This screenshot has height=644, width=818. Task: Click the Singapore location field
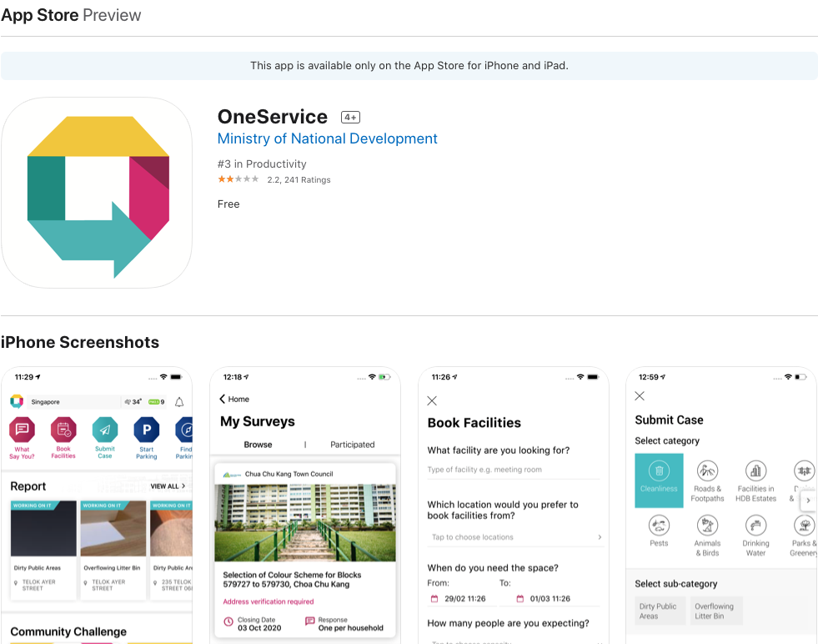(x=73, y=402)
